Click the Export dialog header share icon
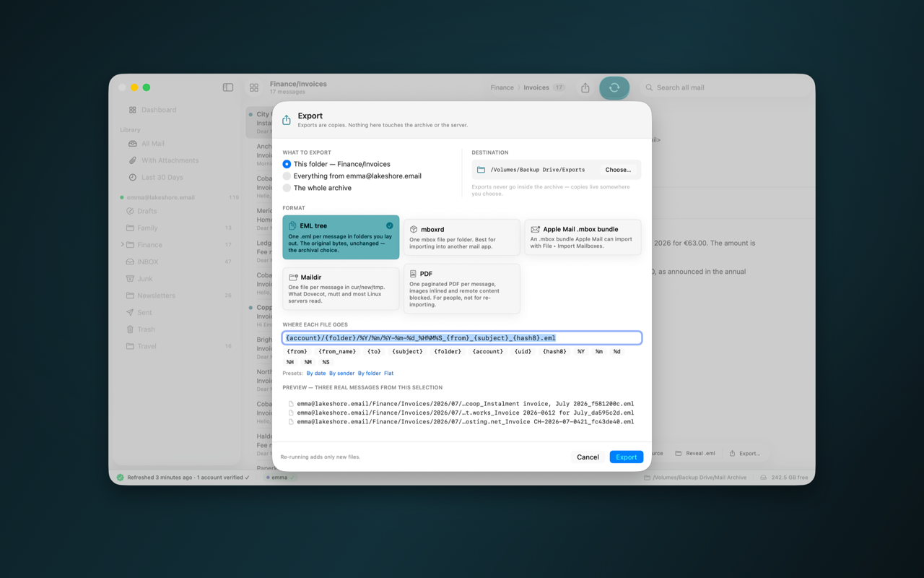Viewport: 924px width, 578px height. point(287,120)
